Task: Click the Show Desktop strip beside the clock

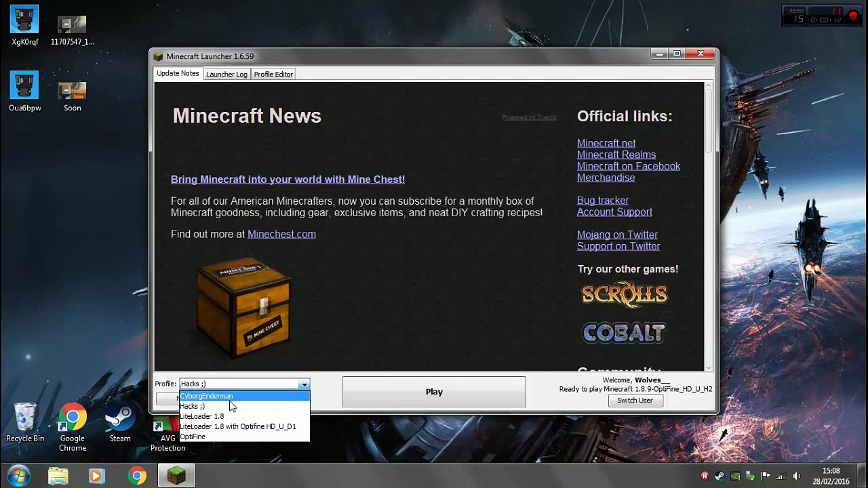Action: [x=863, y=476]
